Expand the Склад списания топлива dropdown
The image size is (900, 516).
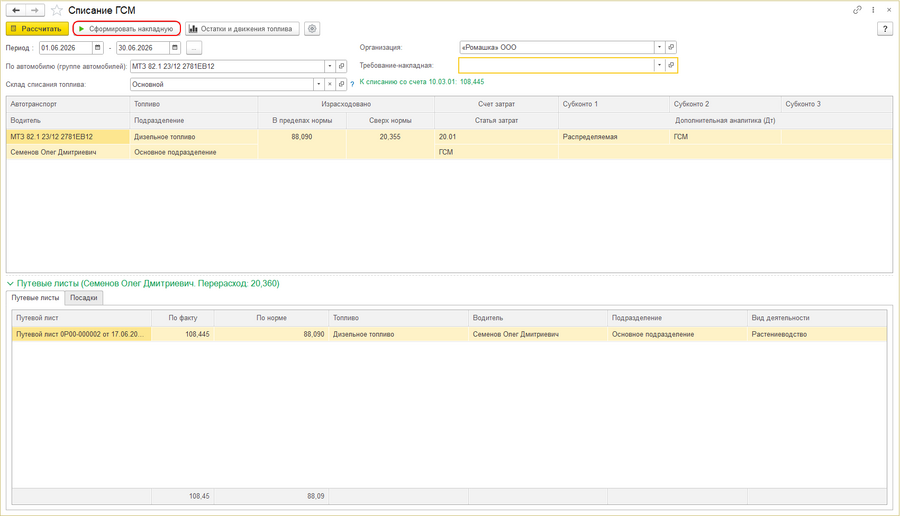pos(319,84)
